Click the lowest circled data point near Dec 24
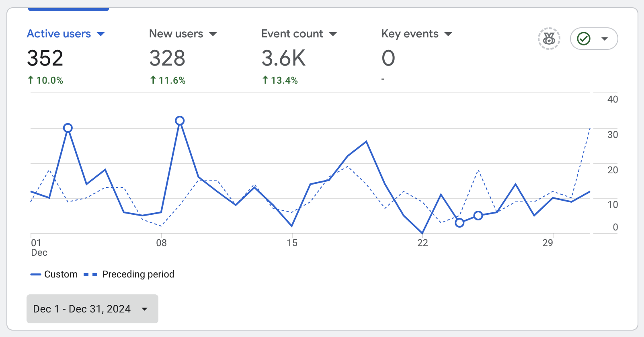This screenshot has height=337, width=644. pos(459,223)
